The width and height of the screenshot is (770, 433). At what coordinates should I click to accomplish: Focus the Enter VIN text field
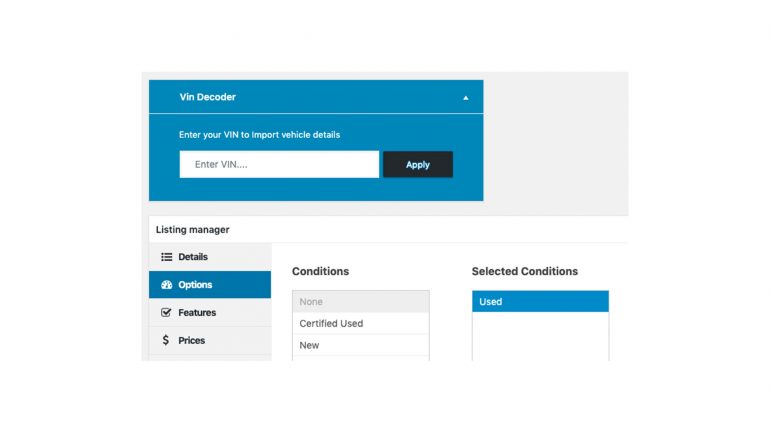(279, 164)
